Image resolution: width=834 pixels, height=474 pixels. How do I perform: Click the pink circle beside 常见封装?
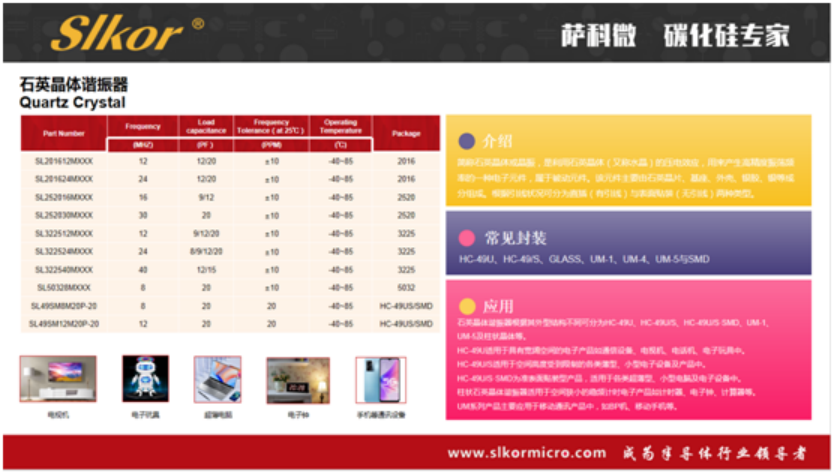coord(466,238)
